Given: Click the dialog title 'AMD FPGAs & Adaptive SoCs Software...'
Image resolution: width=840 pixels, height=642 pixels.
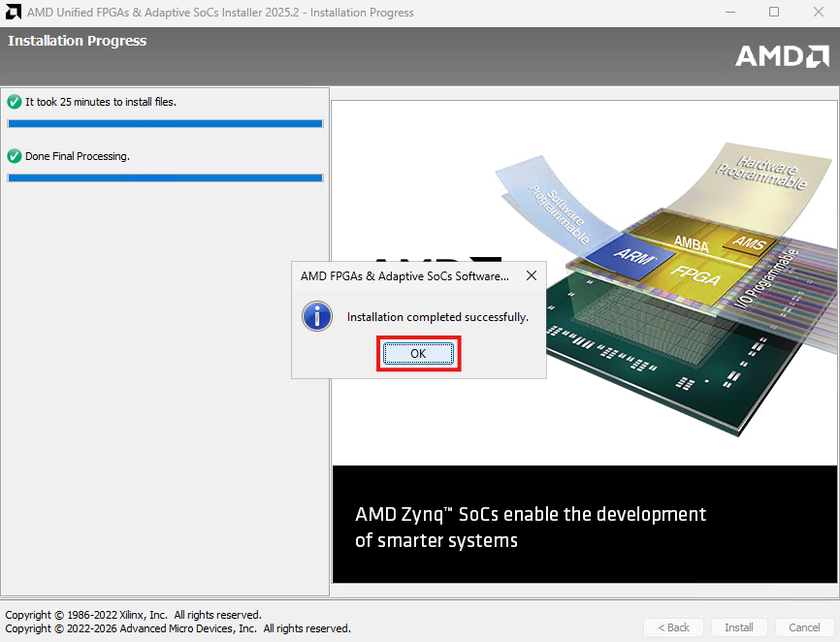Looking at the screenshot, I should 404,276.
